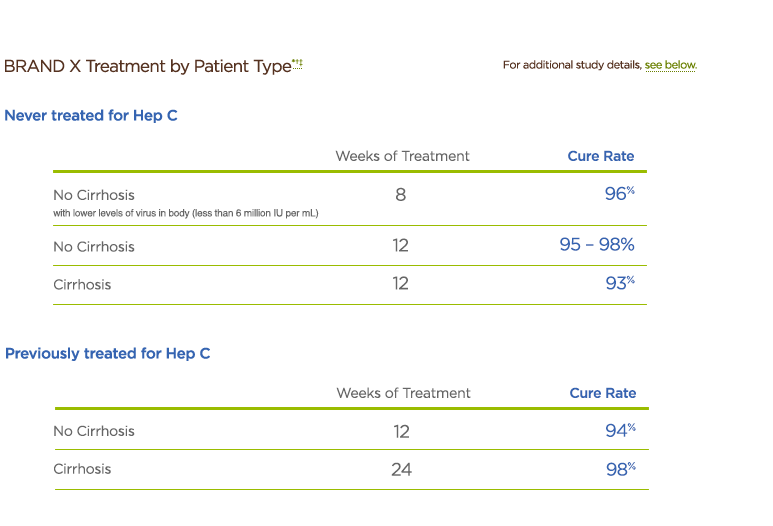Select the blue section heading above the first table
This screenshot has width=773, height=526.
(x=91, y=116)
